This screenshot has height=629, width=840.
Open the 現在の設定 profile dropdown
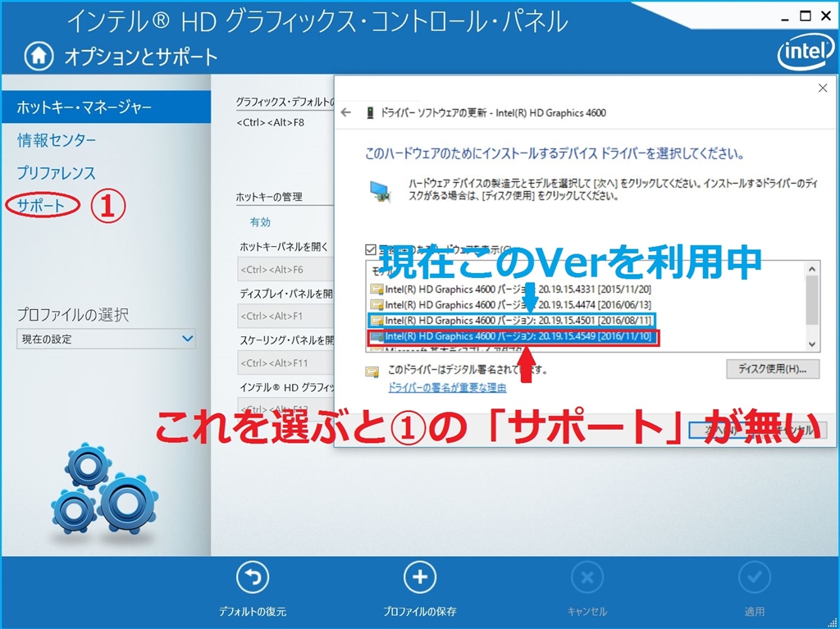point(106,339)
